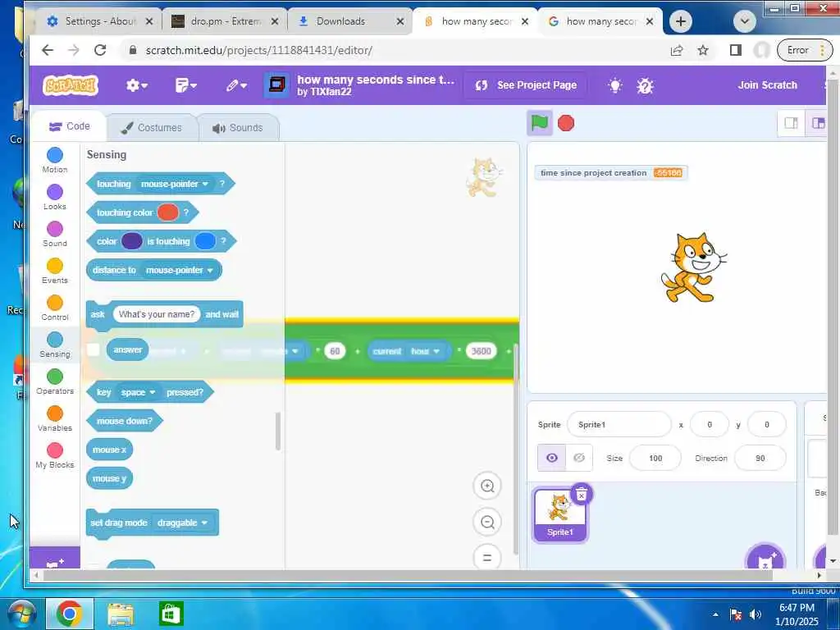The image size is (840, 630).
Task: Switch to the Costumes tab
Action: 152,127
